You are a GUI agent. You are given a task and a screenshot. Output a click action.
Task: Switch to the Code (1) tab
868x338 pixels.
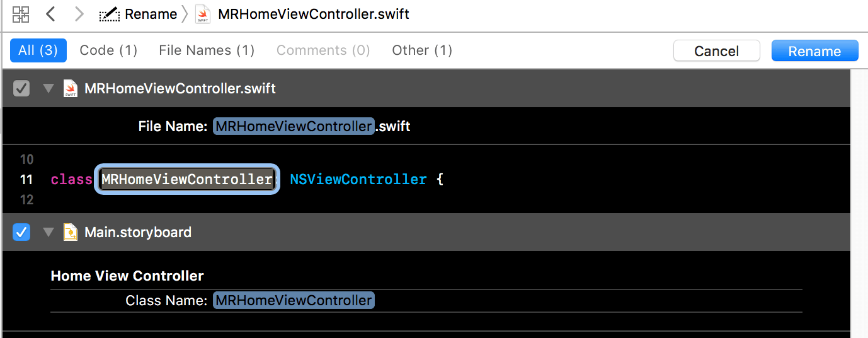tap(108, 50)
